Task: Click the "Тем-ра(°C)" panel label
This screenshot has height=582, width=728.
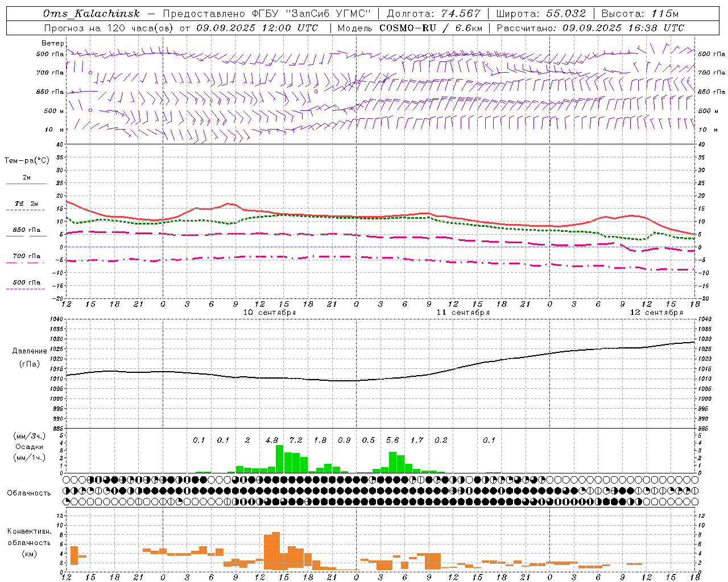Action: [27, 161]
